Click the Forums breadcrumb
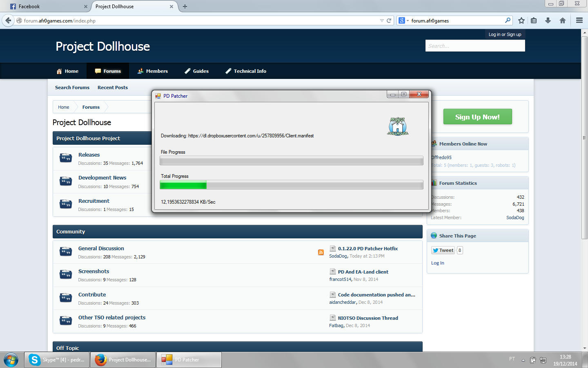This screenshot has height=368, width=588. point(91,107)
